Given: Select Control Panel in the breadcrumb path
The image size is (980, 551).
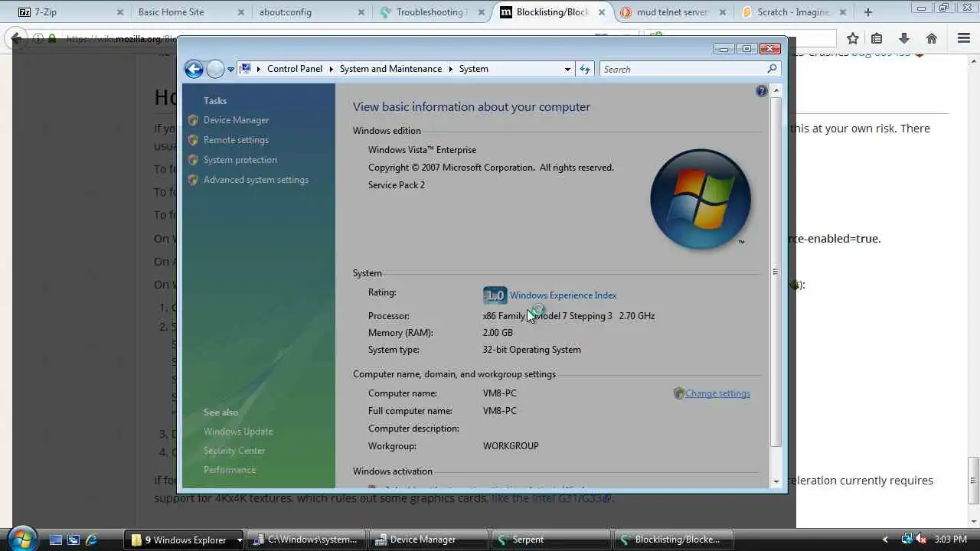Looking at the screenshot, I should 295,69.
